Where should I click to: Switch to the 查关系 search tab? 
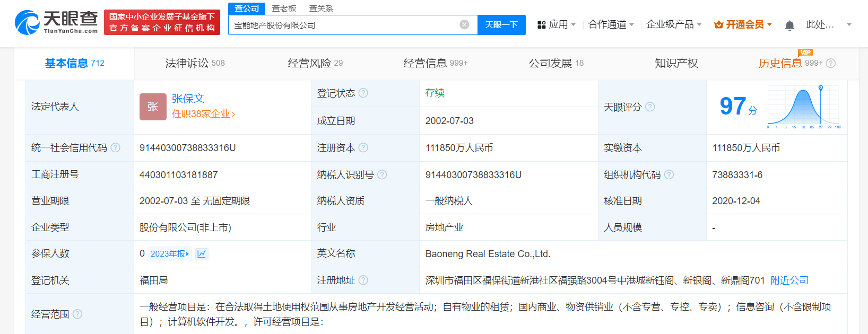click(321, 8)
